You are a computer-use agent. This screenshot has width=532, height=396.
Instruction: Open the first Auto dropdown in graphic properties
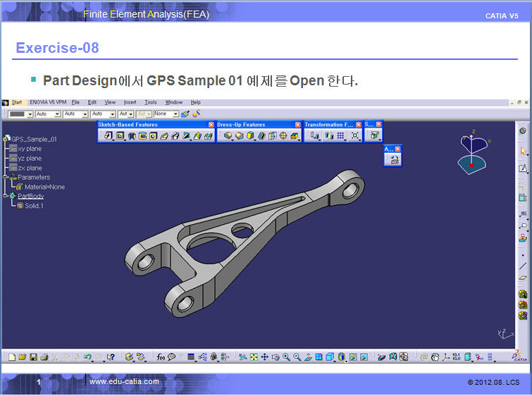pyautogui.click(x=57, y=114)
